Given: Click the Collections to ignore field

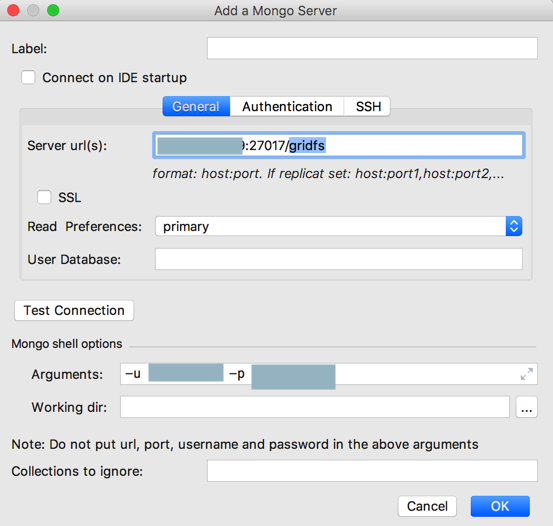Looking at the screenshot, I should [372, 471].
